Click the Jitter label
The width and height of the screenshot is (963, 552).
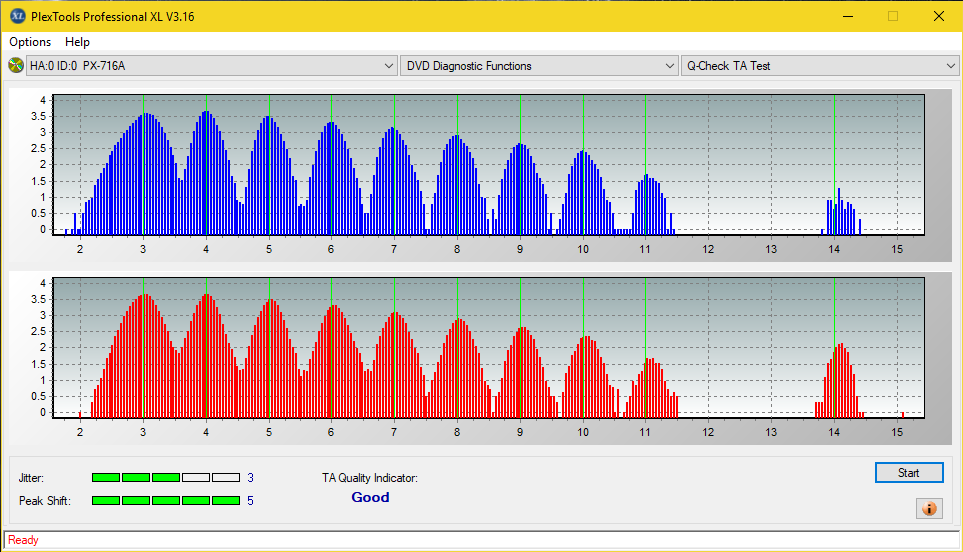click(x=31, y=478)
